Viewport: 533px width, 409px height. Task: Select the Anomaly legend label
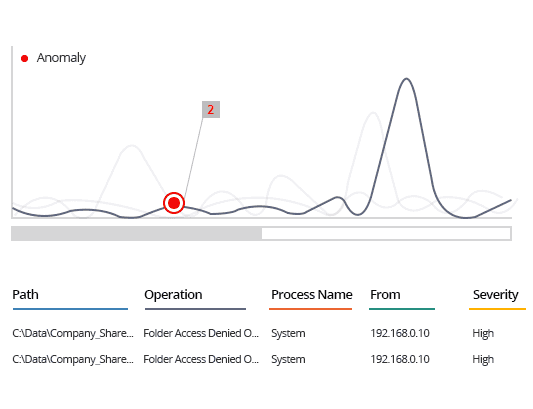pyautogui.click(x=61, y=58)
